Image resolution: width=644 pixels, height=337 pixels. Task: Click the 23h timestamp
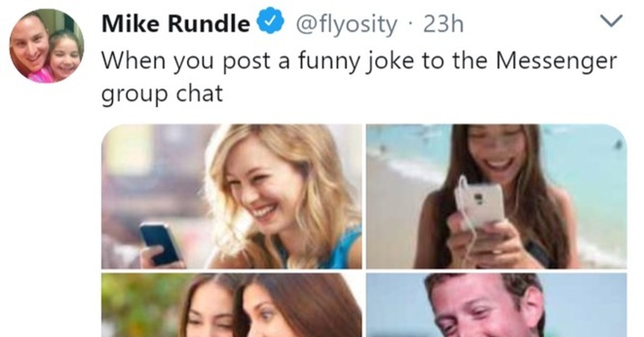(443, 24)
